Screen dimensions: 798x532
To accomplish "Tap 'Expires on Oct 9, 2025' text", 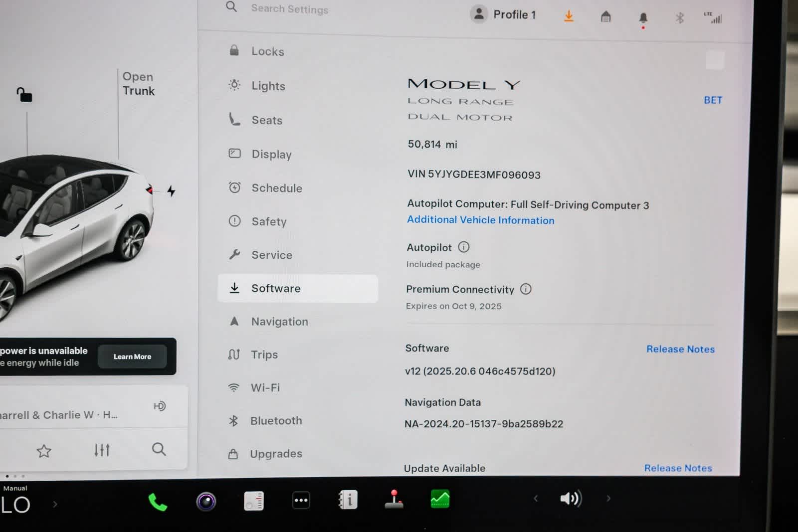I will point(453,306).
